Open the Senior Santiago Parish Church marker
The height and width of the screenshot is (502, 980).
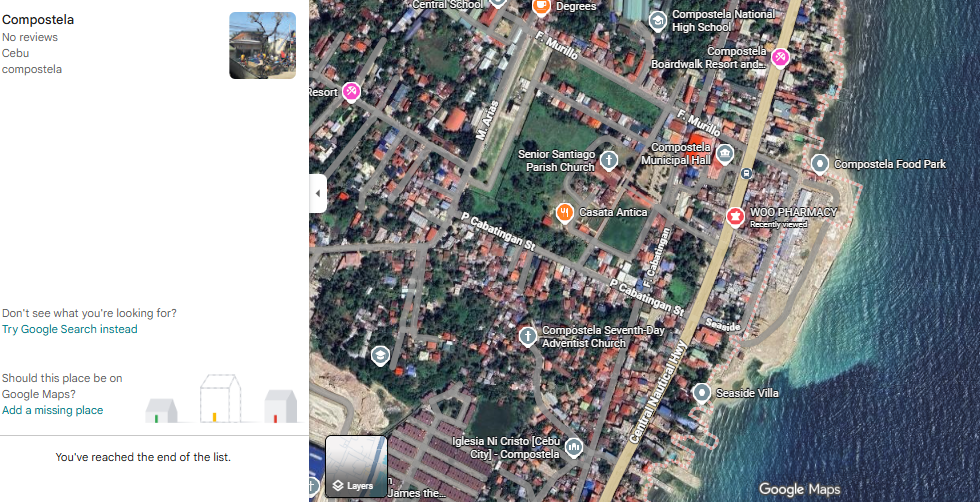608,159
